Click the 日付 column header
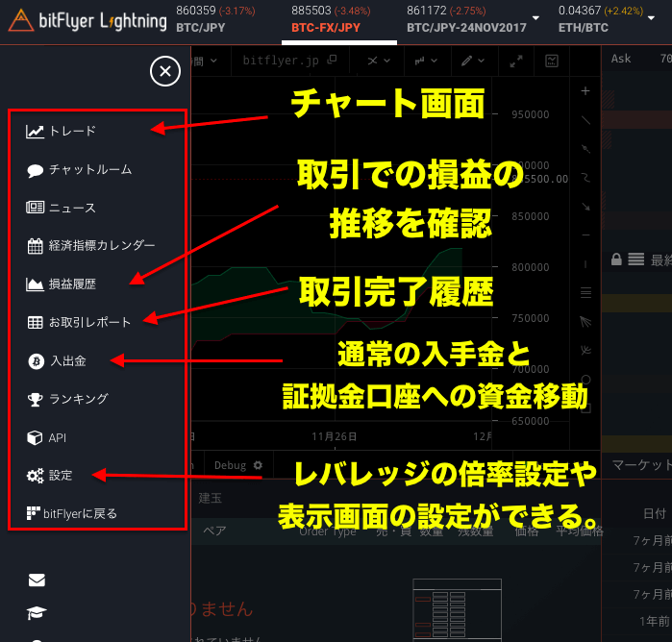The image size is (672, 642). [x=655, y=513]
